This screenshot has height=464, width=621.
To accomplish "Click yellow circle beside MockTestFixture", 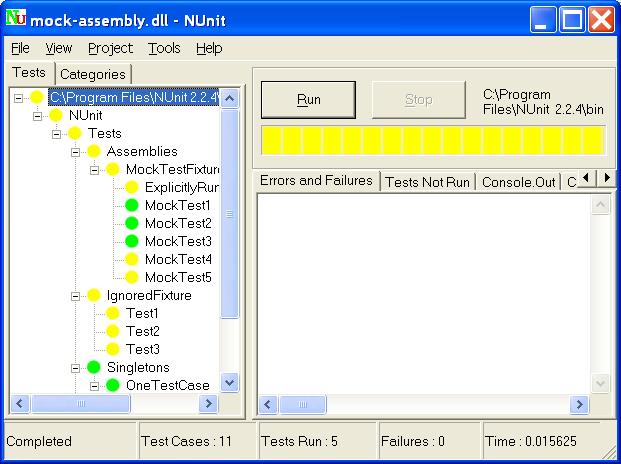I will point(112,169).
